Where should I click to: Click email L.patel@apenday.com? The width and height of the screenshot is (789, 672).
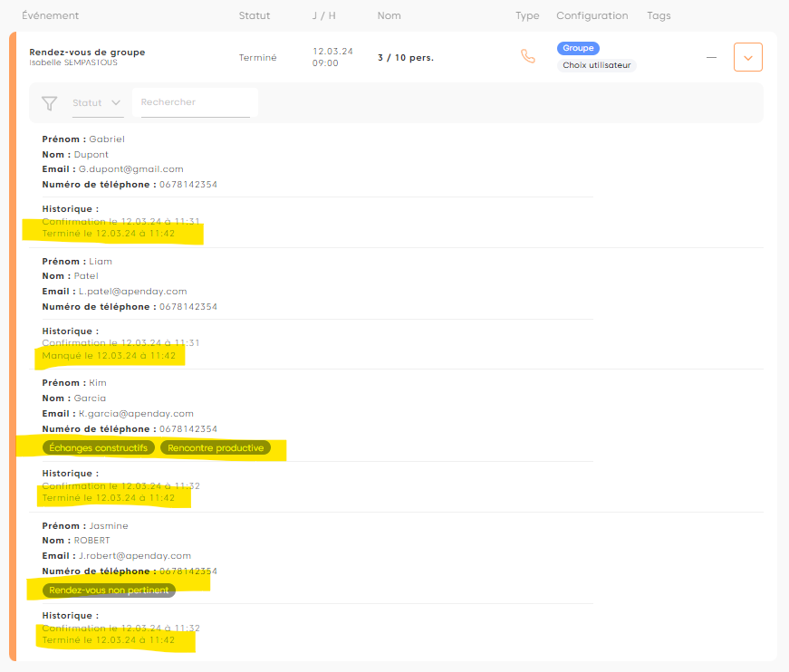[x=132, y=292]
